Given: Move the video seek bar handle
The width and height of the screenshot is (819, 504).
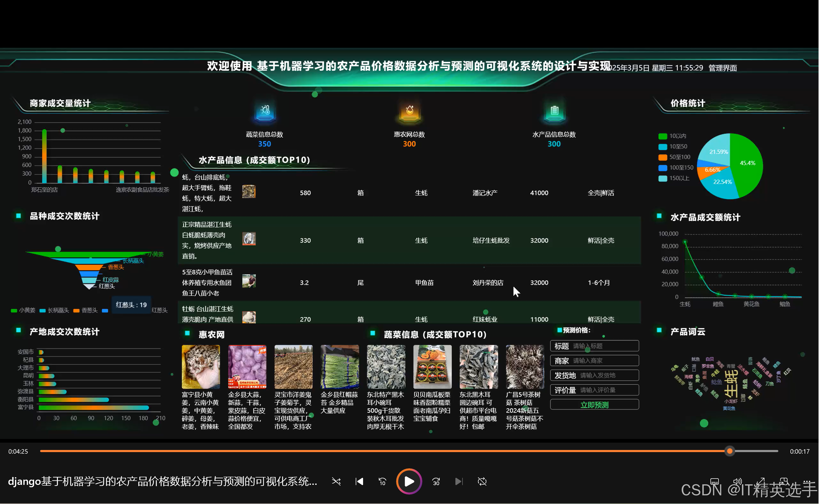Looking at the screenshot, I should 730,451.
